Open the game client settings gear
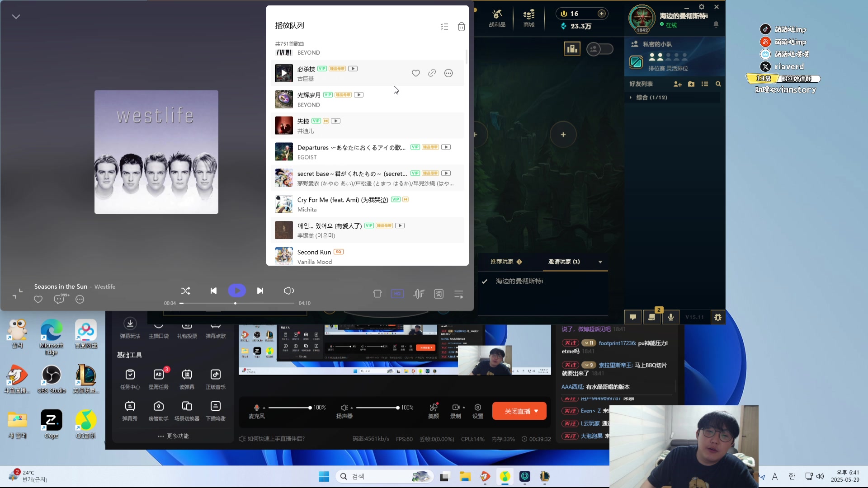The height and width of the screenshot is (488, 868). tap(702, 7)
